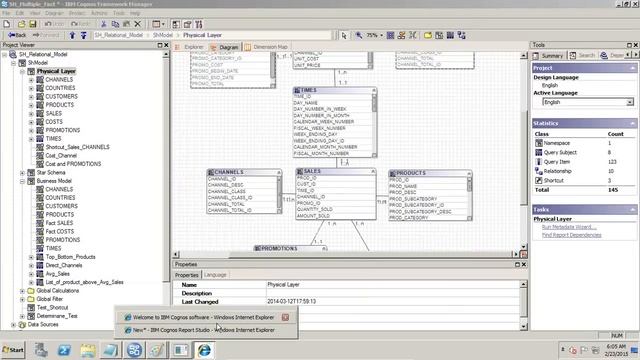Image resolution: width=640 pixels, height=360 pixels.
Task: Select Global Filter folder in tree
Action: [x=49, y=299]
